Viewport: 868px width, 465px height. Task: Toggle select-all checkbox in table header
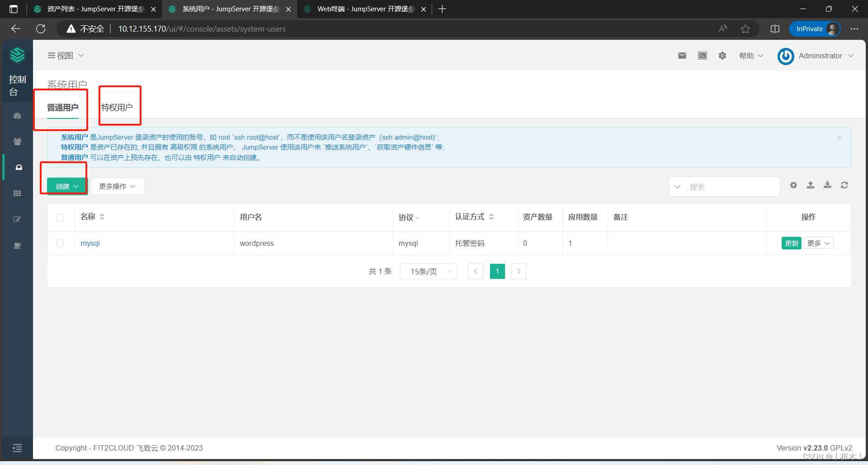60,217
